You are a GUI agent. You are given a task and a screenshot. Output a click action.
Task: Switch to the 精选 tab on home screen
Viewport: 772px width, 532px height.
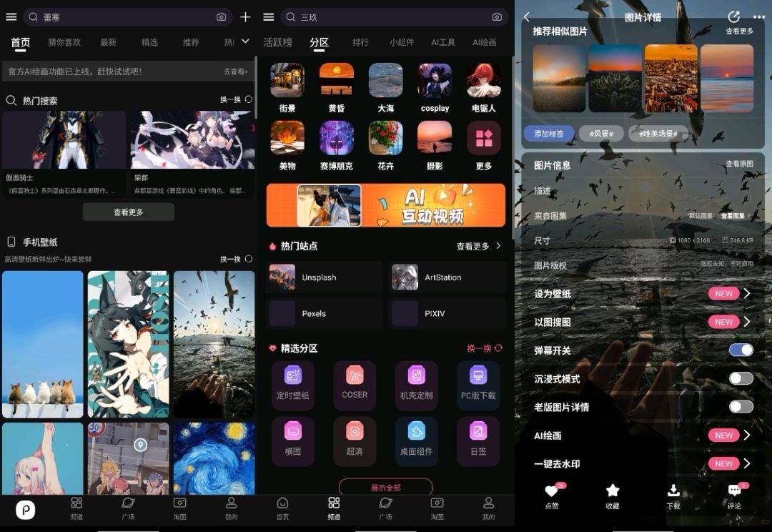tap(149, 42)
